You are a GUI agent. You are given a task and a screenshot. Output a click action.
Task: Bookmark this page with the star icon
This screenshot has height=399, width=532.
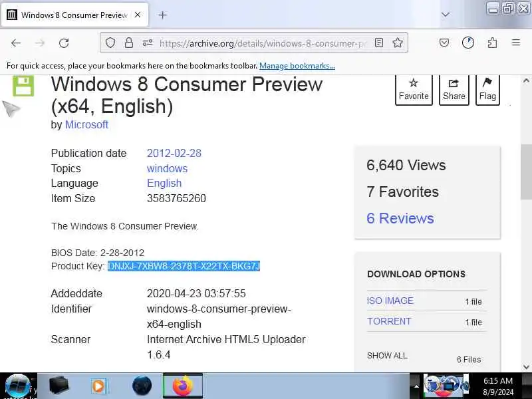click(398, 43)
